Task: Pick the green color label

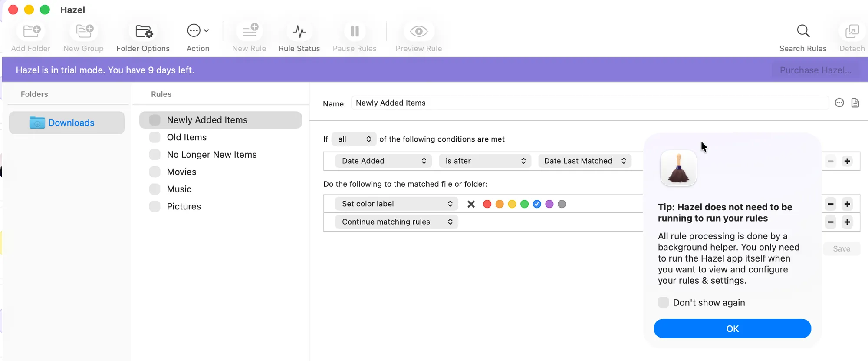Action: pos(524,204)
